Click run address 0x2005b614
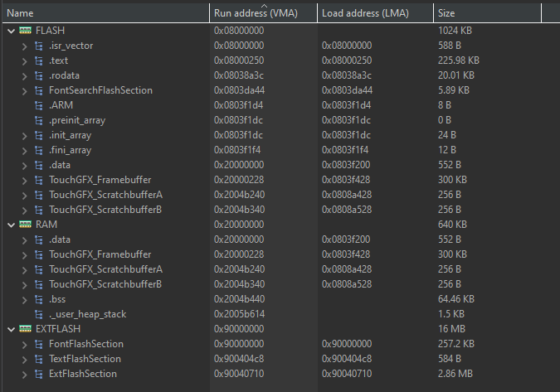This screenshot has width=560, height=392. pyautogui.click(x=239, y=314)
